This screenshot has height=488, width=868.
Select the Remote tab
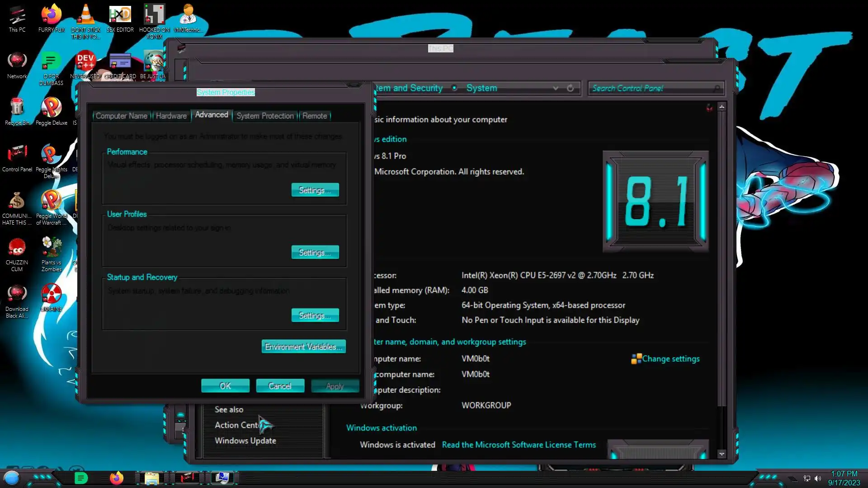(314, 116)
